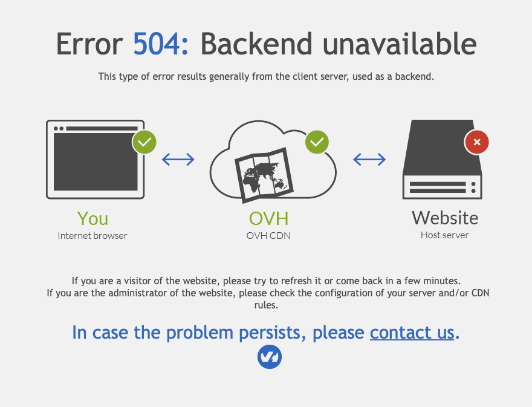This screenshot has height=407, width=532.
Task: Click the Backend unavailable heading text
Action: [339, 44]
